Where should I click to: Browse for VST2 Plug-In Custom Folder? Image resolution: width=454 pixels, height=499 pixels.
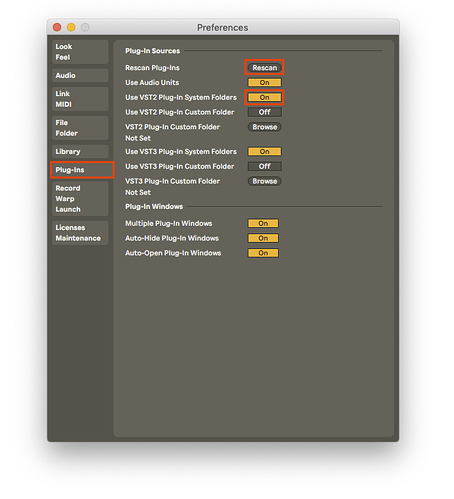[265, 127]
